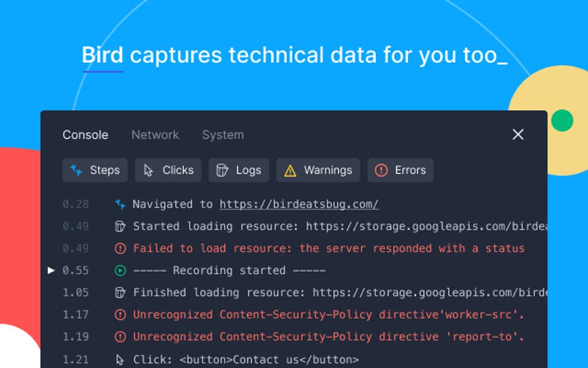Switch to the System tab
Image resolution: width=588 pixels, height=368 pixels.
pos(223,134)
